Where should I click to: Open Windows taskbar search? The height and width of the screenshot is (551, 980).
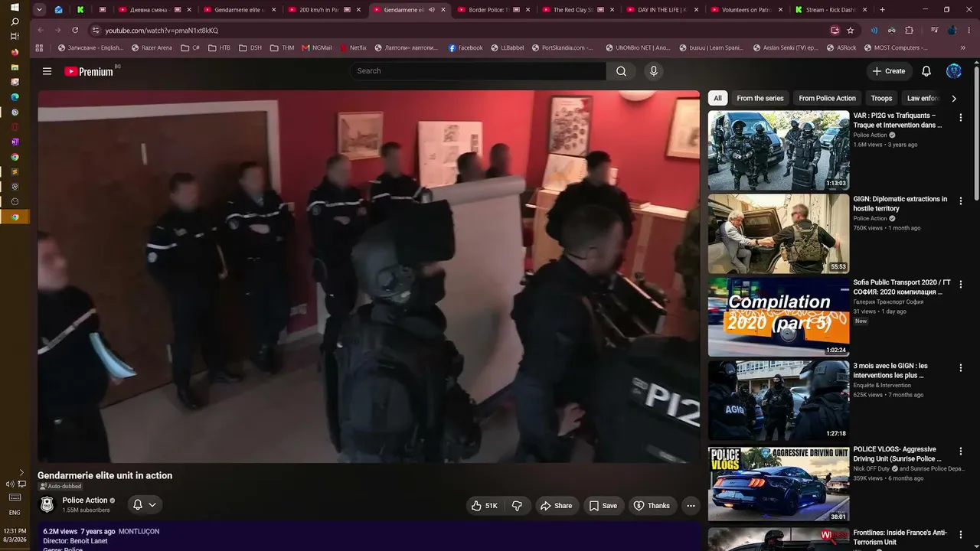click(15, 22)
